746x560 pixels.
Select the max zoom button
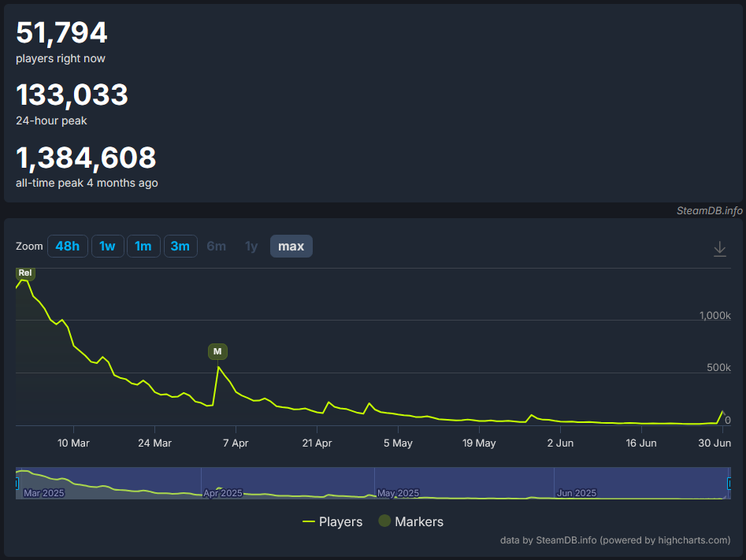tap(291, 246)
